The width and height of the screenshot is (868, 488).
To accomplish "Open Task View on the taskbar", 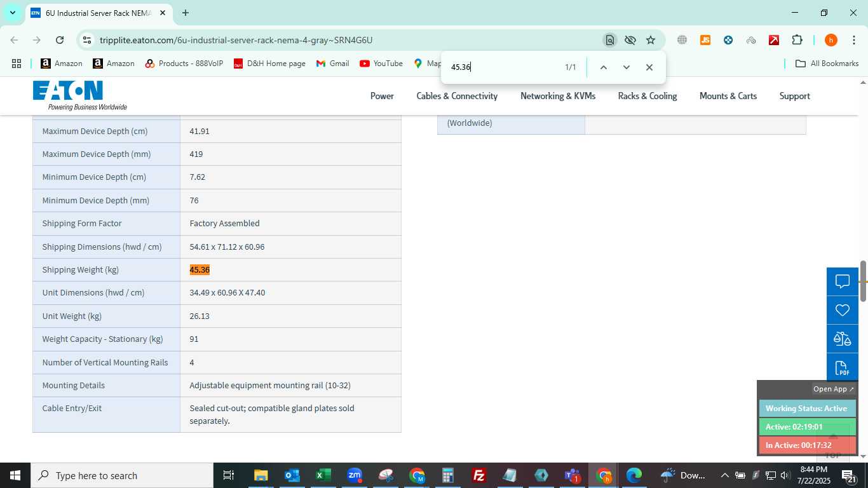I will (x=229, y=475).
